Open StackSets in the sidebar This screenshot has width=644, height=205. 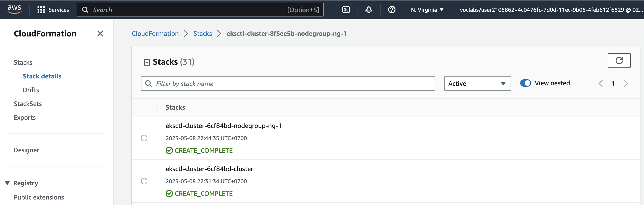point(28,104)
